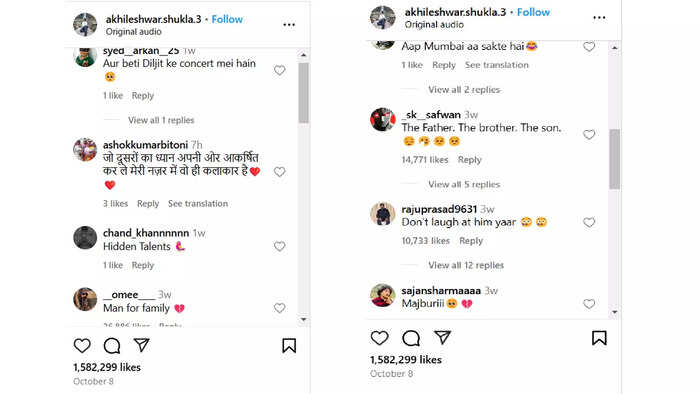Open comments via left panel comment bubble
Viewport: 700px width, 394px height.
coord(112,345)
